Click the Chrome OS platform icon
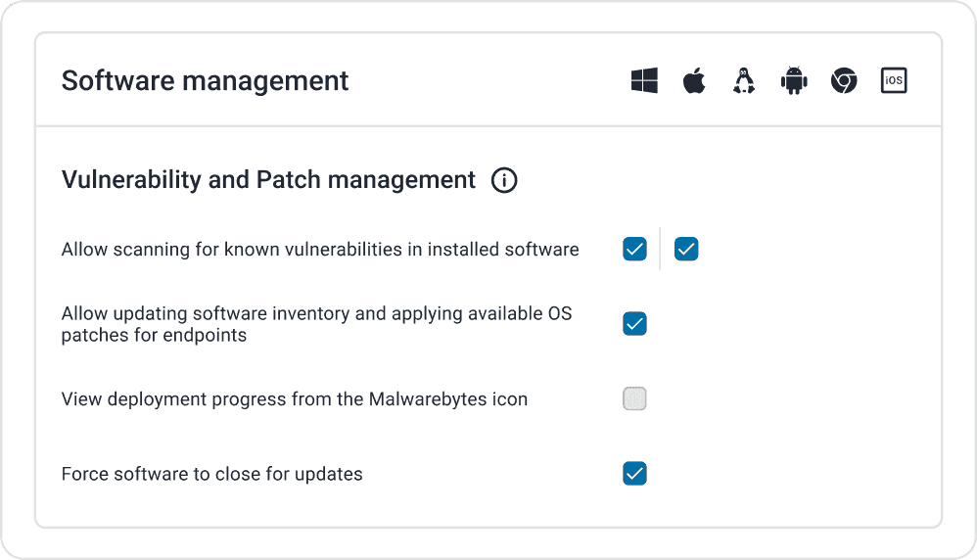 [844, 80]
